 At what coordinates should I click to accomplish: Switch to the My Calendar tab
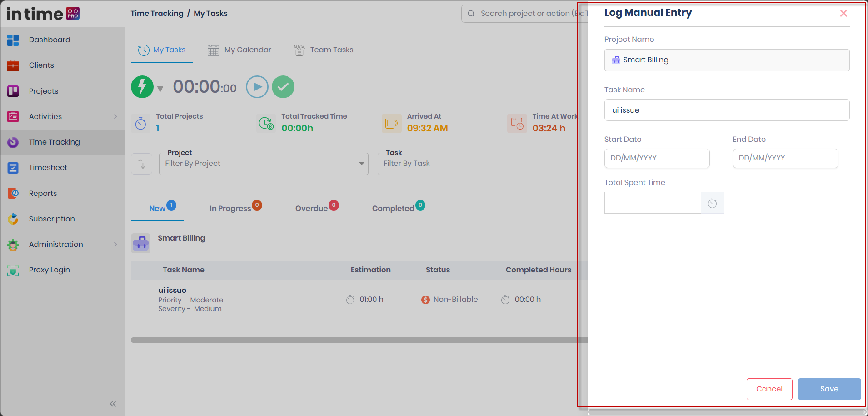239,50
